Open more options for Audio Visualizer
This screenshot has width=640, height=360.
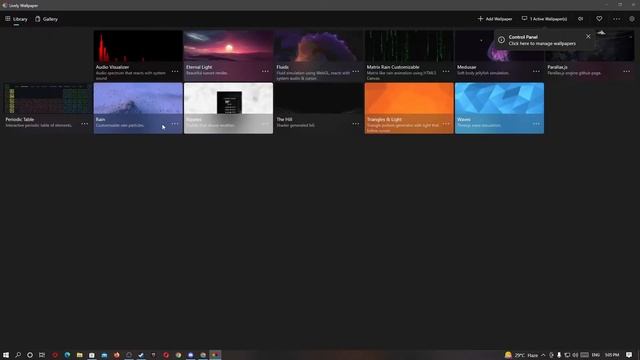175,71
